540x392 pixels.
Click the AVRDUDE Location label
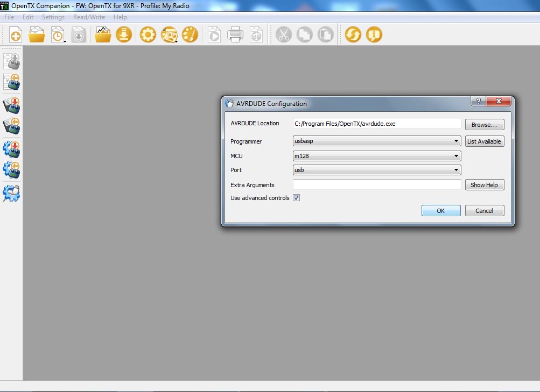[255, 123]
